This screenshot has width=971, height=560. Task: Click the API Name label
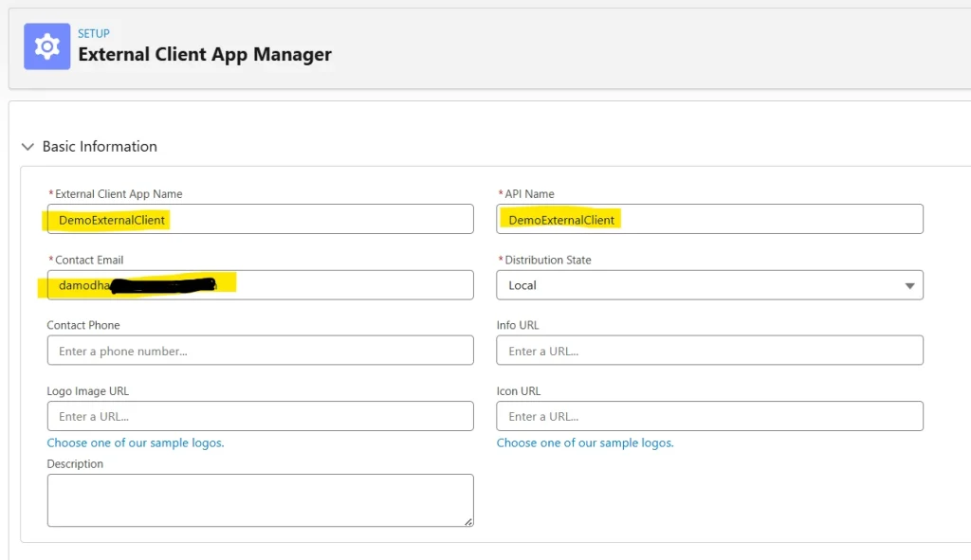click(529, 194)
